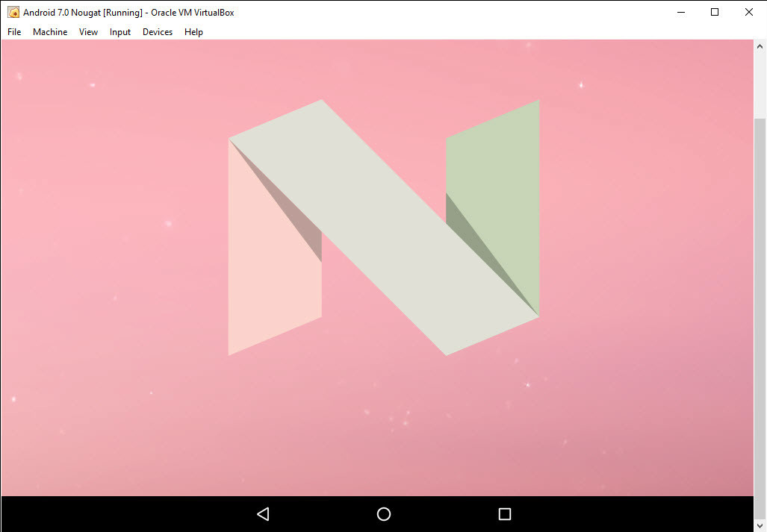Minimize the VirtualBox window
767x532 pixels.
[x=681, y=12]
